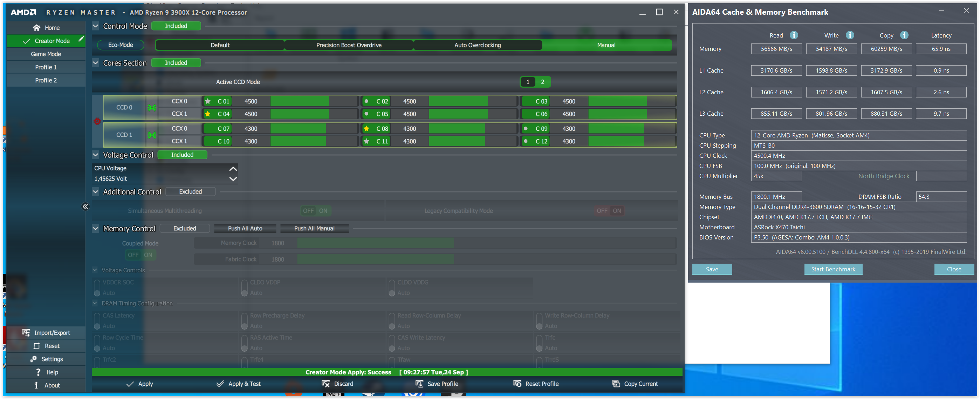Screen dimensions: 980x399
Task: Toggle Memory Control Excluded switch
Action: [185, 229]
